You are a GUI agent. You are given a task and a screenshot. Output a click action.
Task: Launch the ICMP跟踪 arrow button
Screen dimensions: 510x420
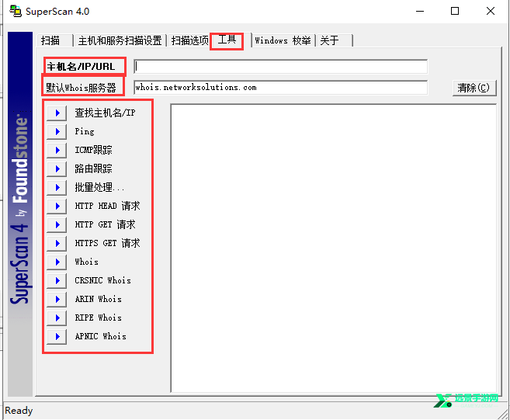[57, 150]
